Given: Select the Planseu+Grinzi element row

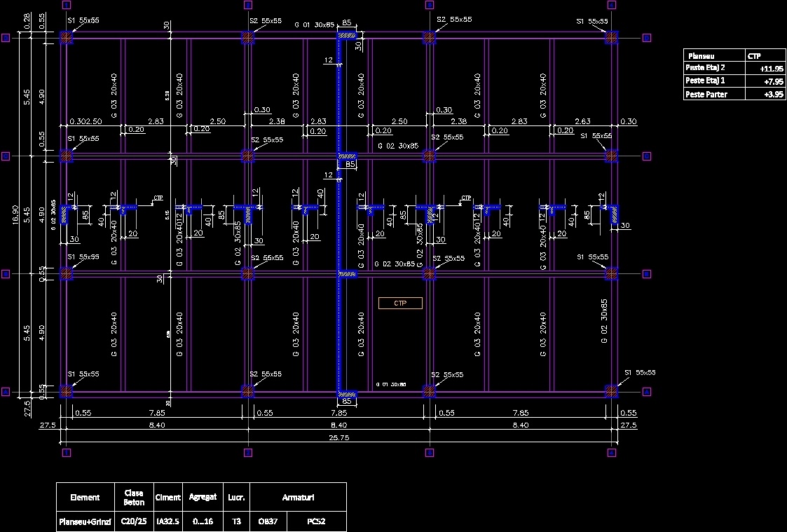Looking at the screenshot, I should [85, 521].
